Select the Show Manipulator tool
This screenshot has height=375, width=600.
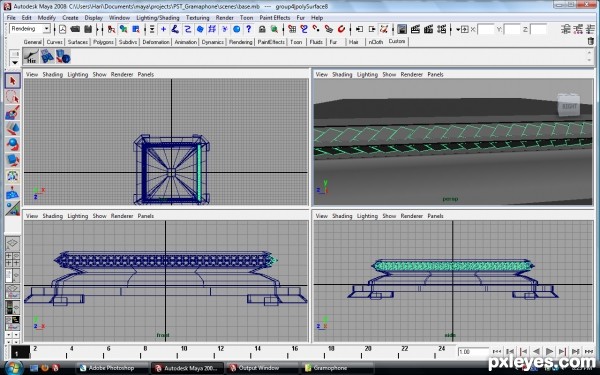click(x=13, y=208)
